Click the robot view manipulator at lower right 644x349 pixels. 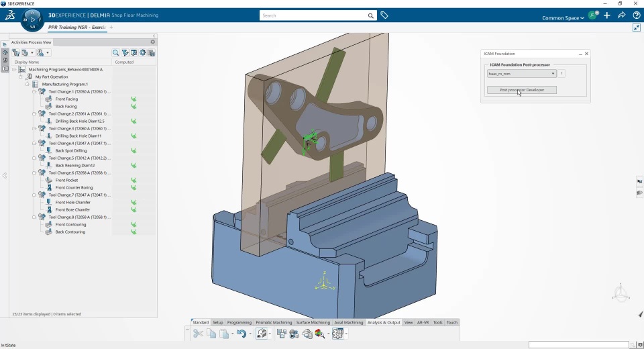click(x=621, y=293)
